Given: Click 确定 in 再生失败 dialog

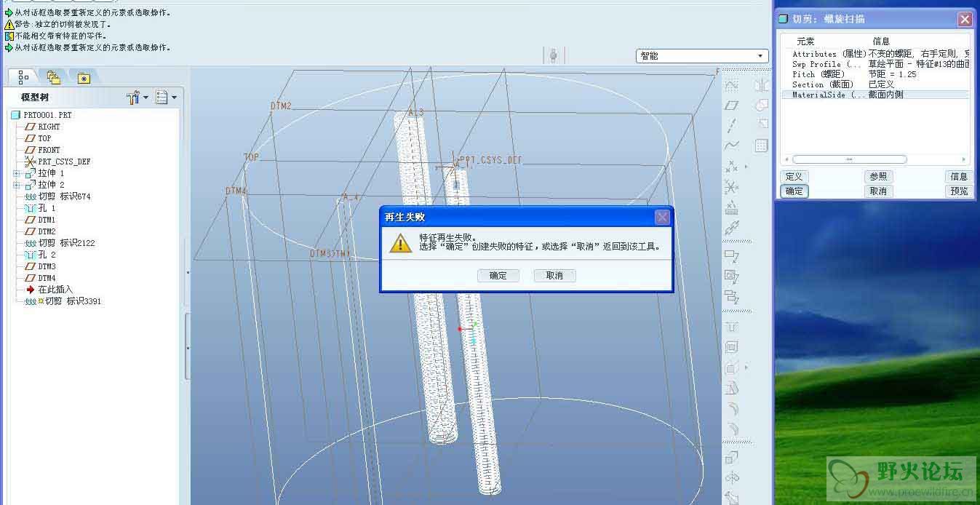Looking at the screenshot, I should [x=498, y=276].
